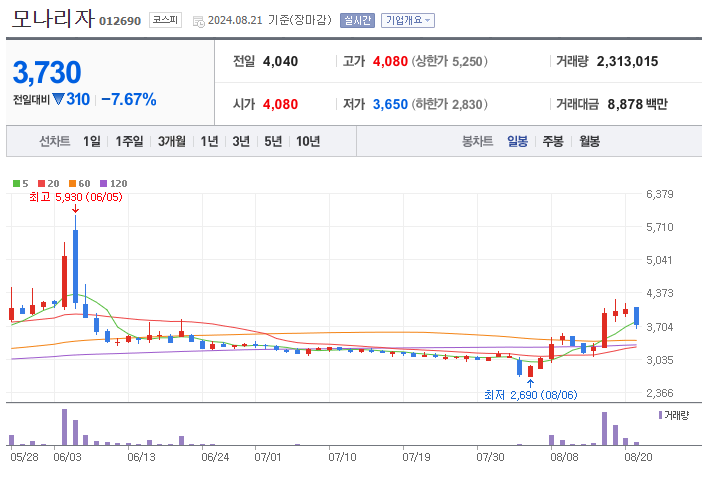Click the 최저 2,690 (08/06) low marker
The height and width of the screenshot is (479, 702).
coord(531,395)
